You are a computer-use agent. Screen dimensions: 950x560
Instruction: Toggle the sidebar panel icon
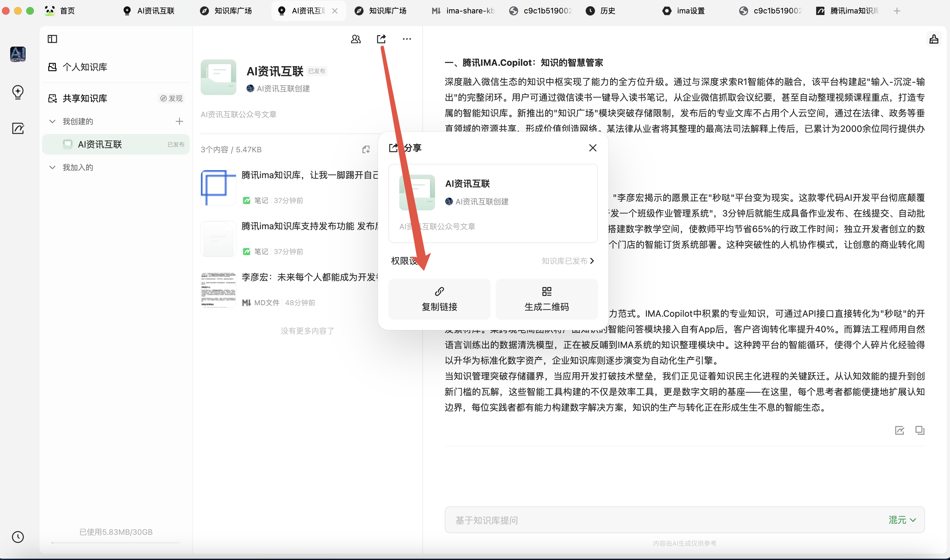[x=52, y=39]
